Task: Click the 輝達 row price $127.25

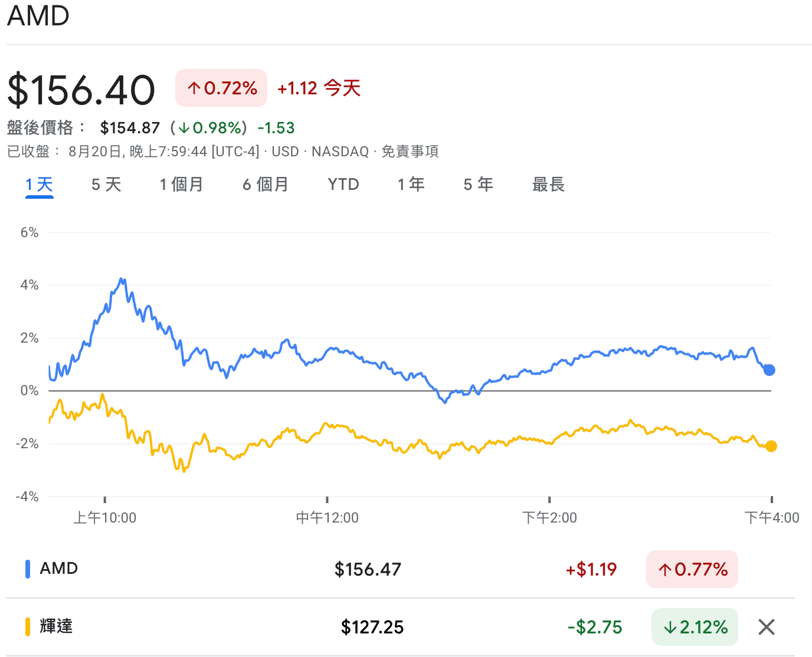Action: click(372, 627)
